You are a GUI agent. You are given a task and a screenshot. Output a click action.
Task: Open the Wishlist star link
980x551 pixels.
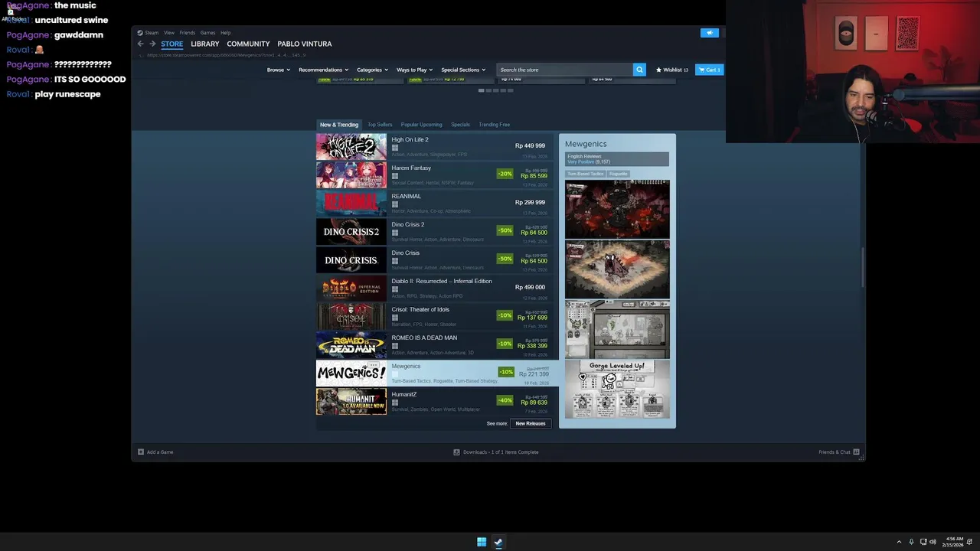pyautogui.click(x=672, y=70)
